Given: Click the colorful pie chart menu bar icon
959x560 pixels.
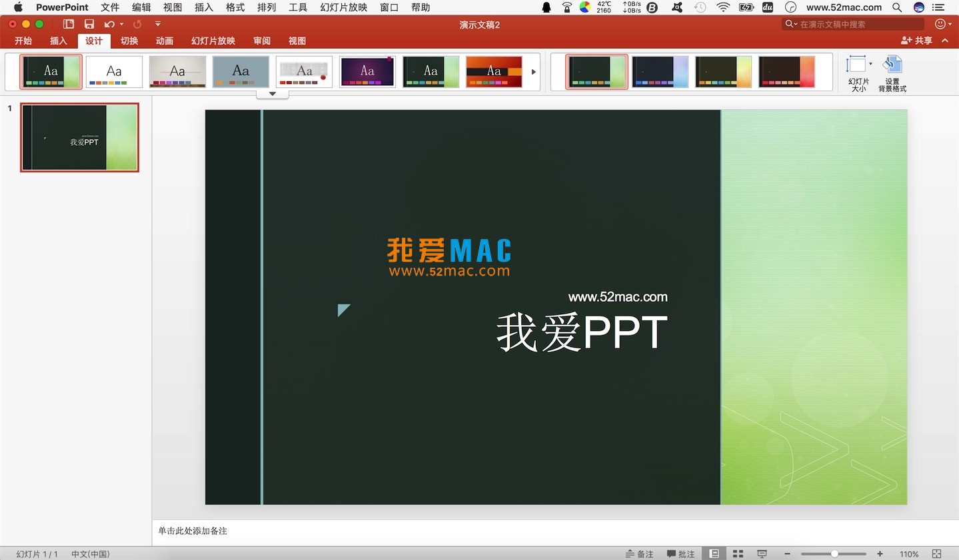Looking at the screenshot, I should (585, 7).
